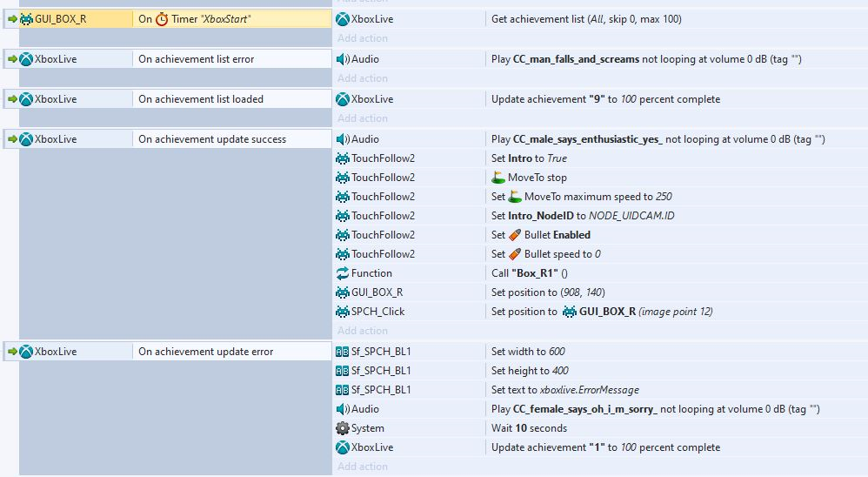Viewport: 868px width, 477px height.
Task: Select 'Set text to xboxlive.ErrorMessage' action
Action: (564, 390)
